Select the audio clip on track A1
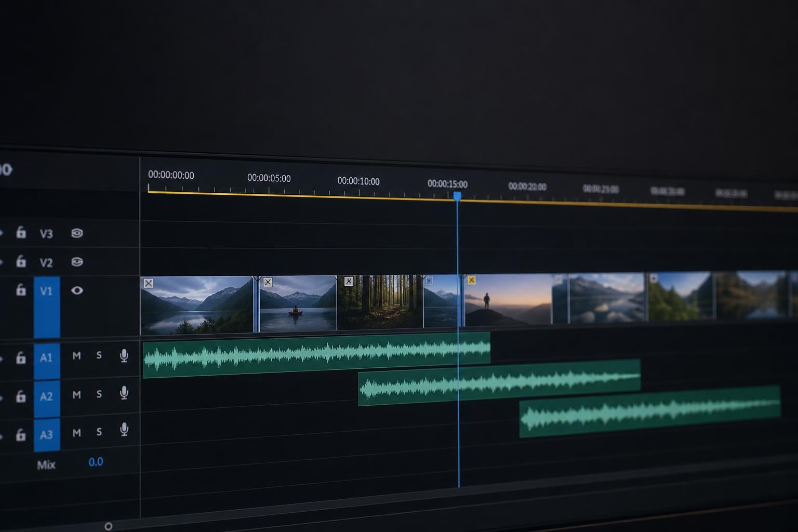The width and height of the screenshot is (798, 532). 316,355
